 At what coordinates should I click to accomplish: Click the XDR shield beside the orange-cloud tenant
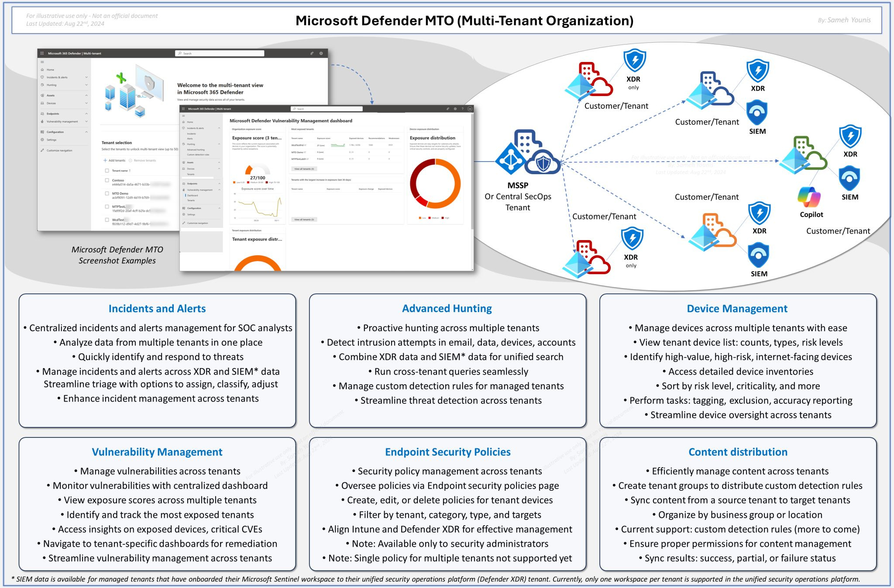click(760, 213)
